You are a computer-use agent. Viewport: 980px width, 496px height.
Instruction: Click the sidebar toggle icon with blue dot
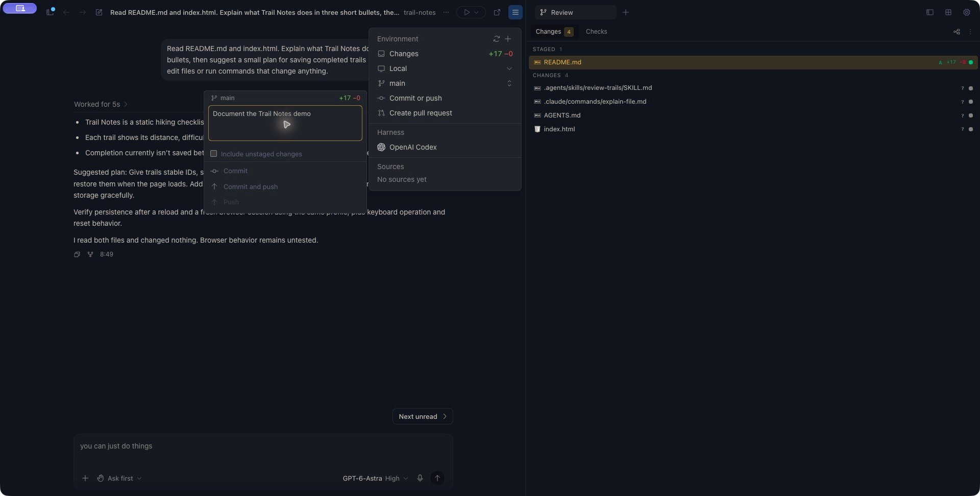click(50, 12)
